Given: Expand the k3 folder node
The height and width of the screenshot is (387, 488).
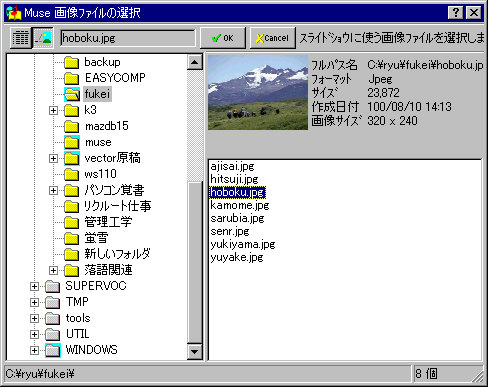Looking at the screenshot, I should [x=53, y=110].
